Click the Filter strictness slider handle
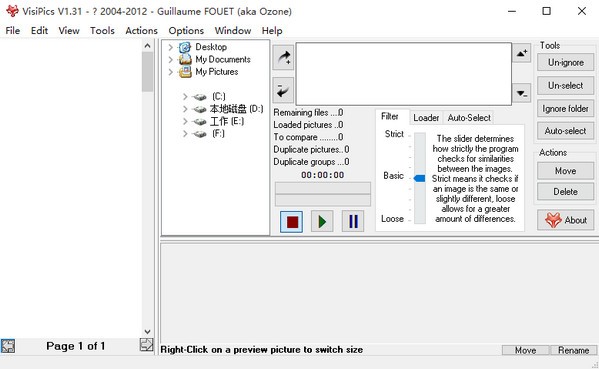Image resolution: width=599 pixels, height=369 pixels. (419, 178)
